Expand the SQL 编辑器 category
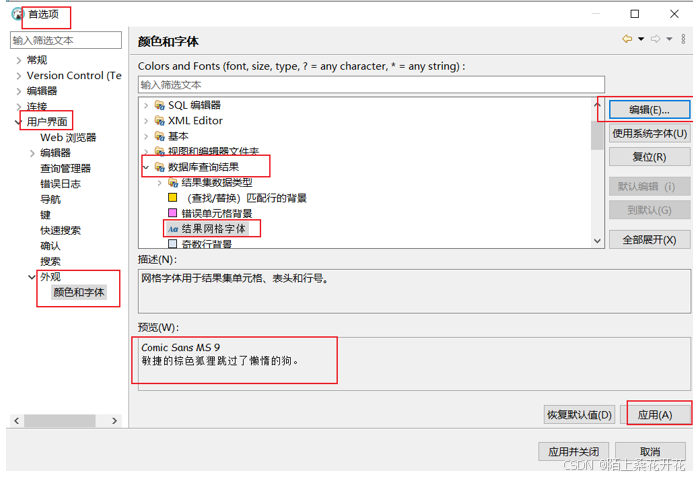693x479 pixels. (146, 105)
